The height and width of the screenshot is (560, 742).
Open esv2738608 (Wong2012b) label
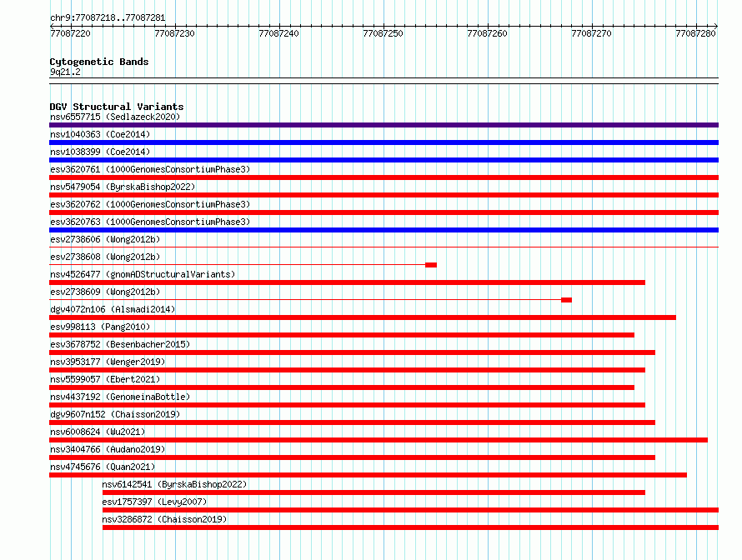click(105, 257)
